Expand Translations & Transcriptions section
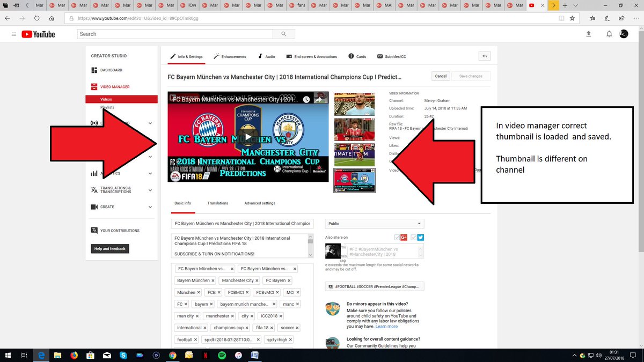Image resolution: width=644 pixels, height=362 pixels. point(150,190)
